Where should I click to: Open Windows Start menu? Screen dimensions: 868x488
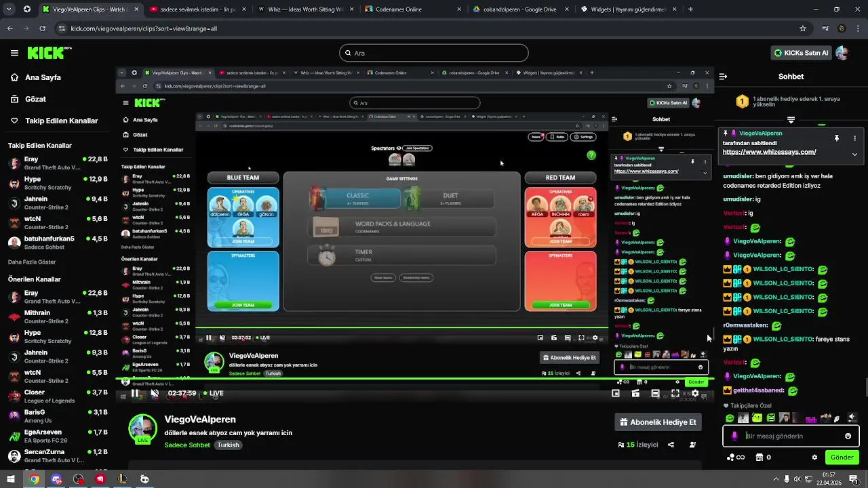point(11,479)
